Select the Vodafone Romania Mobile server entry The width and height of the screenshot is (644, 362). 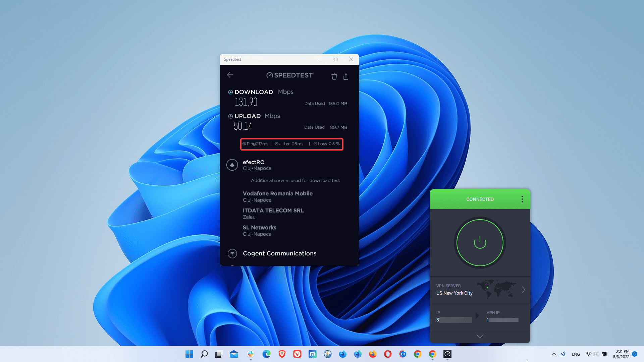click(277, 196)
